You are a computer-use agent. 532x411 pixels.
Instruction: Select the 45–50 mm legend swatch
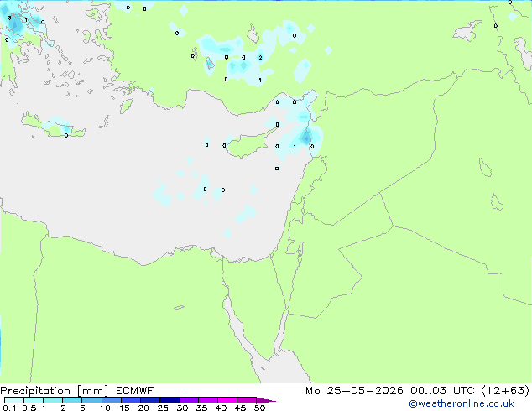point(247,400)
